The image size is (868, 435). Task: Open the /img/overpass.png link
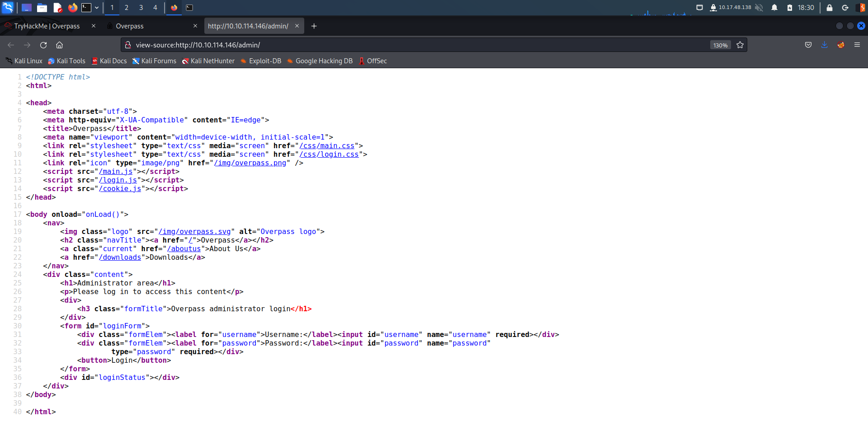click(250, 163)
